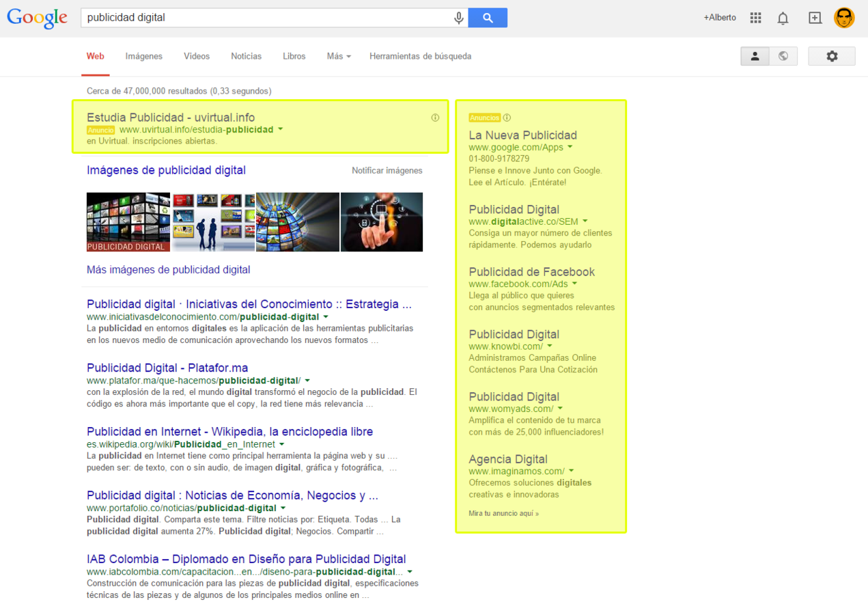Open Publicidad en Internet Wikipedia result
The image size is (868, 615).
tap(229, 432)
